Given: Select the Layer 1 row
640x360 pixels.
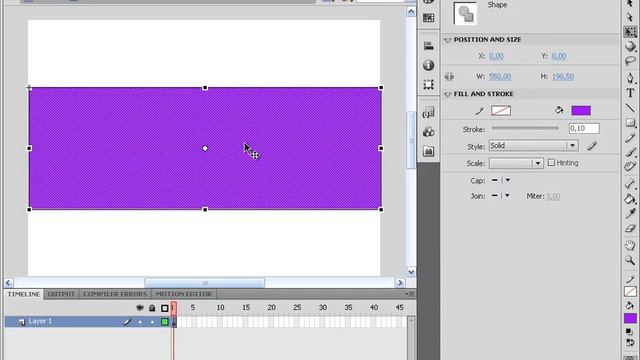Looking at the screenshot, I should coord(87,322).
